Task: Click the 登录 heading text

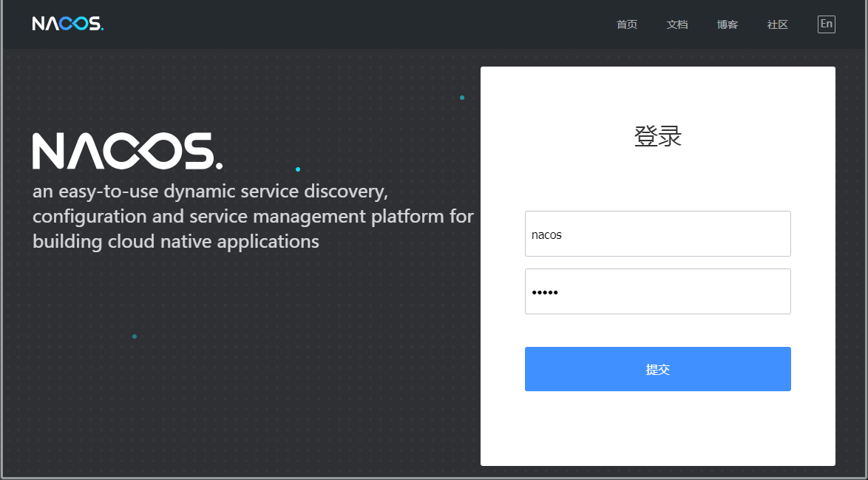Action: tap(657, 136)
